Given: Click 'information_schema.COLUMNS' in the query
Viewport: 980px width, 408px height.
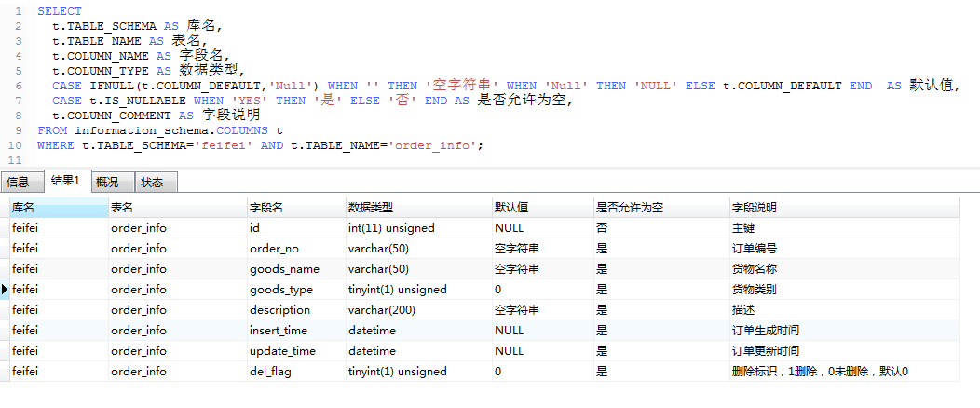Looking at the screenshot, I should tap(171, 130).
